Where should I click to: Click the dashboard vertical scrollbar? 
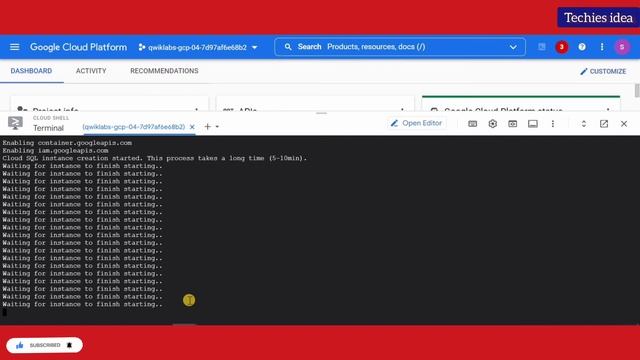coord(637,91)
